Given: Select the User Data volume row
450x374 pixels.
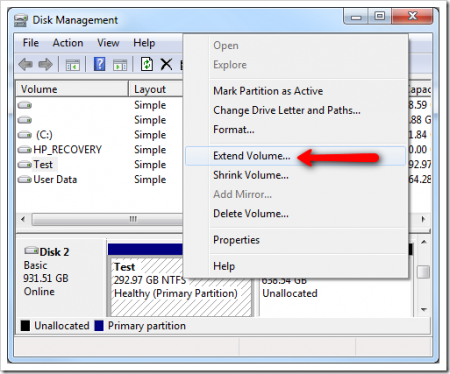Looking at the screenshot, I should 99,179.
